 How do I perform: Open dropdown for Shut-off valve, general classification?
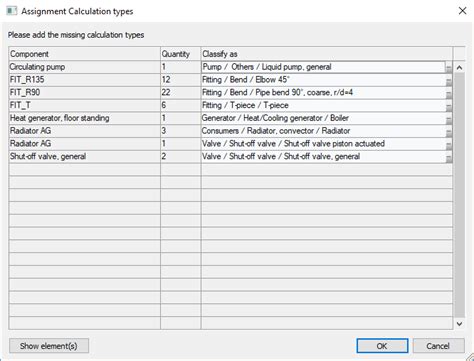click(x=449, y=157)
